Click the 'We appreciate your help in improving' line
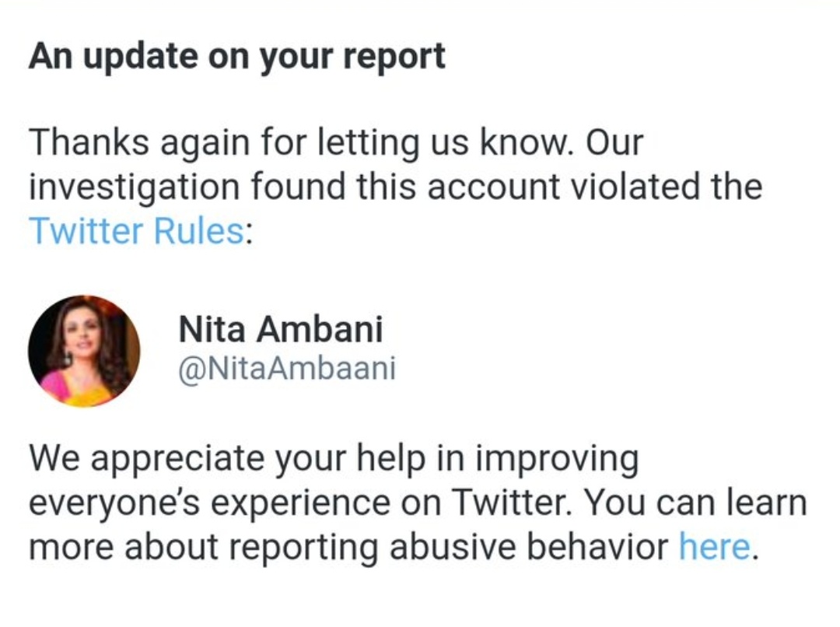The image size is (840, 627). point(334,461)
